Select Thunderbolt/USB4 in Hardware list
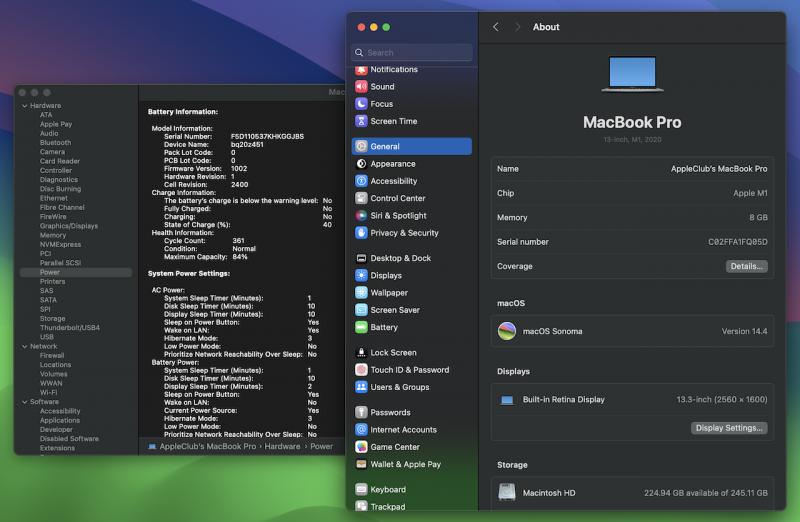This screenshot has height=522, width=800. coord(70,328)
